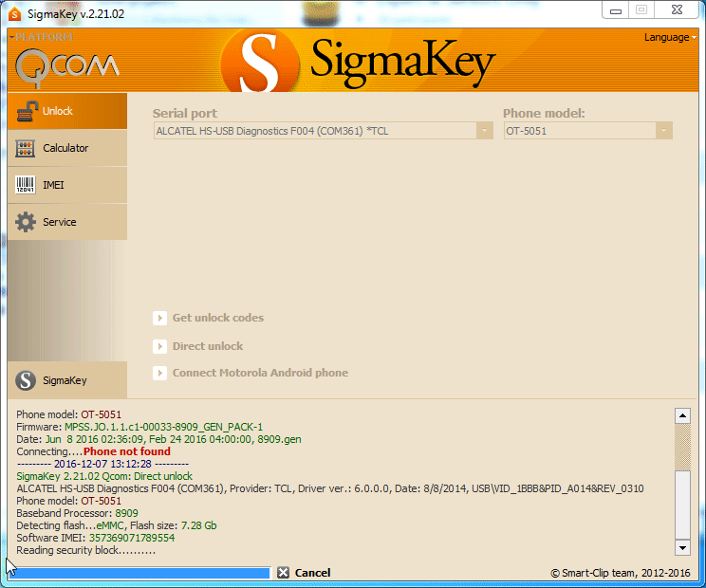Click the 'Date: Jun 8 2016 02:36:09' log line
Image resolution: width=706 pixels, height=588 pixels.
point(158,439)
